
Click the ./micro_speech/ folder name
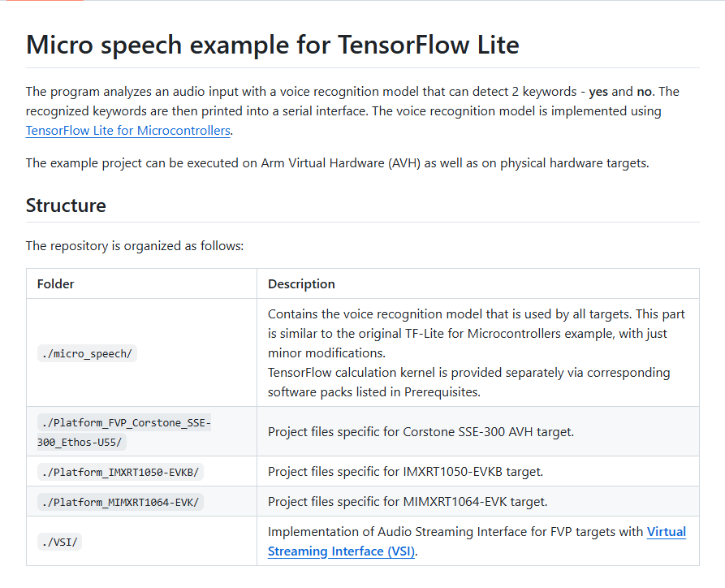84,353
